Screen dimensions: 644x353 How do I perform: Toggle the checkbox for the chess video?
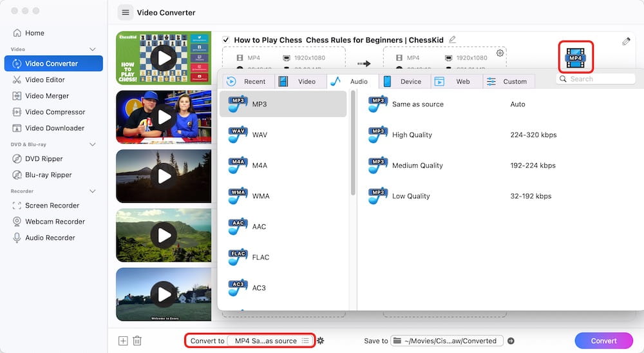coord(225,40)
